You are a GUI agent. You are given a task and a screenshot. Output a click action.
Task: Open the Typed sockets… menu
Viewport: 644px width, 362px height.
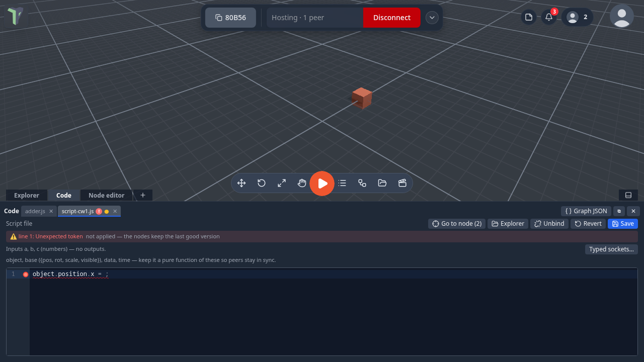pyautogui.click(x=611, y=249)
